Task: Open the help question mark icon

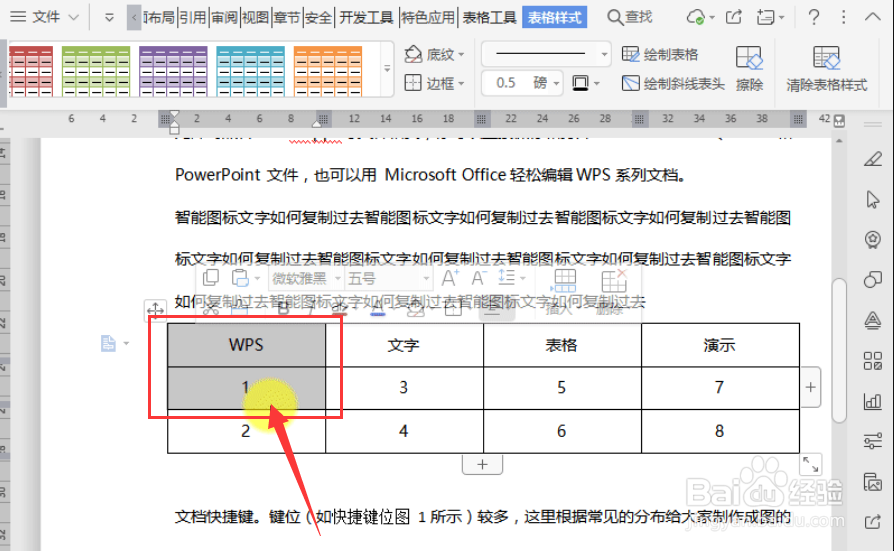Action: 814,17
